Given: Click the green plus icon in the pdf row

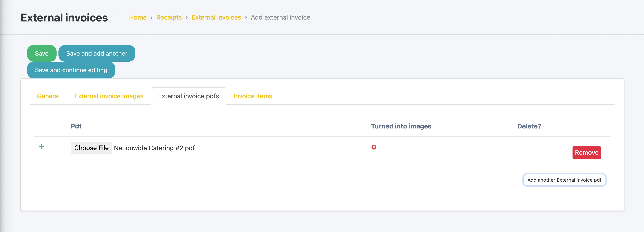Looking at the screenshot, I should 41,147.
